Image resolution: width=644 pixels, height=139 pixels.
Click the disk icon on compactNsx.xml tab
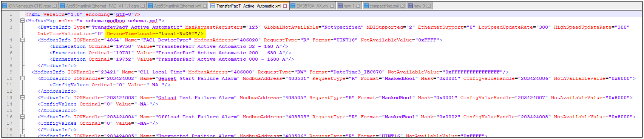pyautogui.click(x=366, y=6)
